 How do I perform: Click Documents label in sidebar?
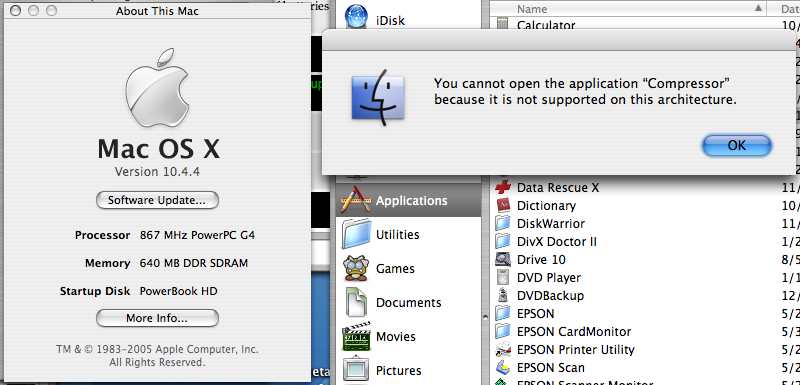click(409, 302)
